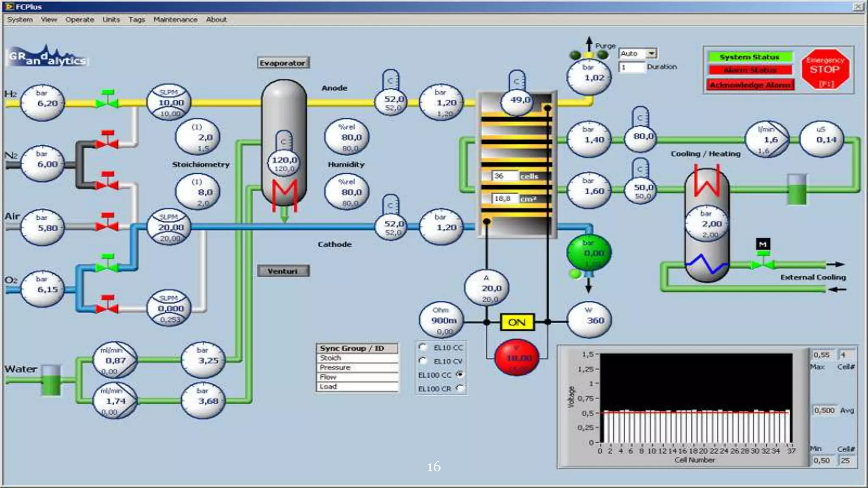Viewport: 868px width, 488px height.
Task: Click the cooling loop green level tank
Action: click(x=796, y=190)
